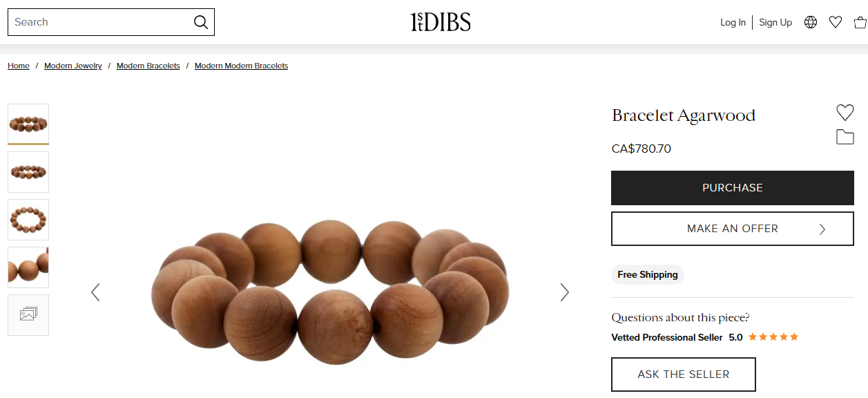Select first bracelet thumbnail
This screenshot has width=868, height=398.
click(x=28, y=124)
